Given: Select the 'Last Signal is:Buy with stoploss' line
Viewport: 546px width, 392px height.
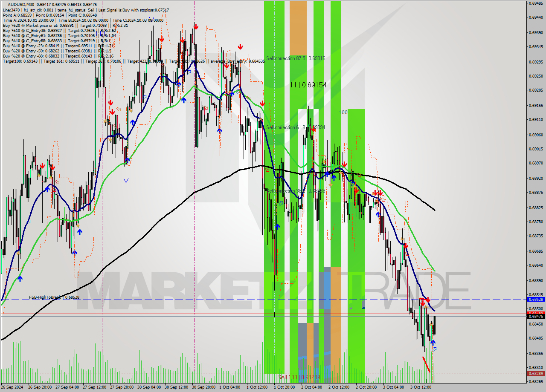Looking at the screenshot, I should (133, 10).
